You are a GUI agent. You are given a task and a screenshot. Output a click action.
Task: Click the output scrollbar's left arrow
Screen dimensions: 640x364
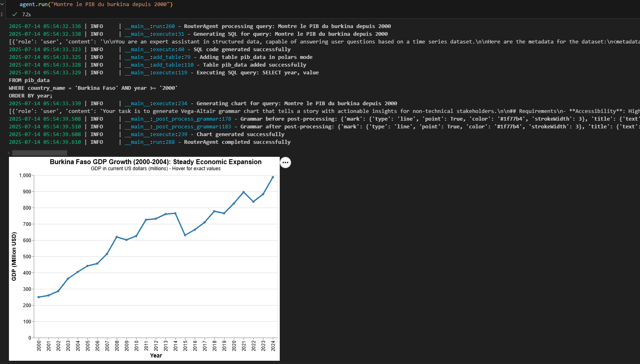9,153
